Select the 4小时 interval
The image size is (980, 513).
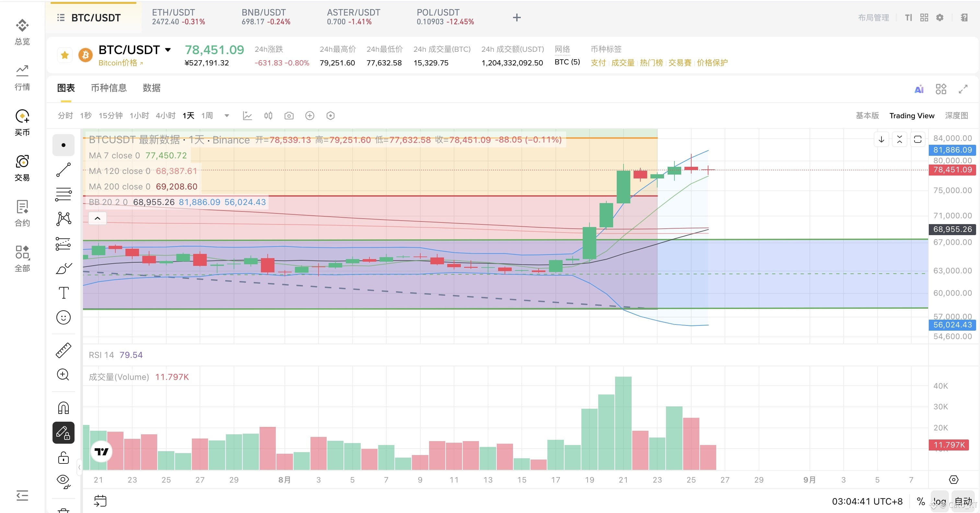[x=166, y=116]
